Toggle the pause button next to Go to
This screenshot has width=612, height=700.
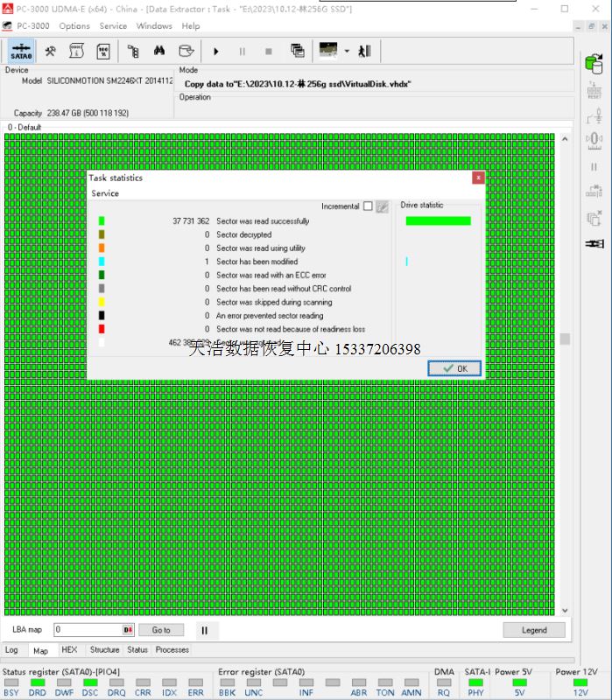tap(204, 630)
